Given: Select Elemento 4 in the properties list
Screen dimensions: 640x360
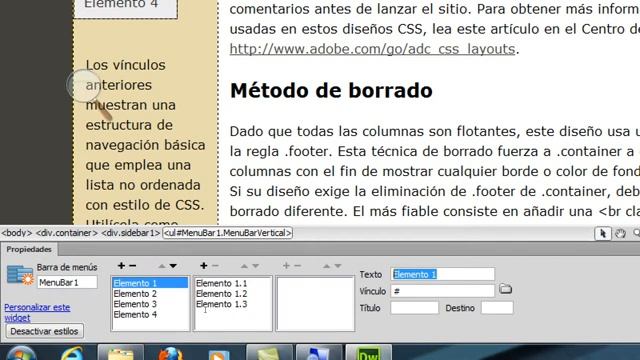Looking at the screenshot, I should 150,315.
